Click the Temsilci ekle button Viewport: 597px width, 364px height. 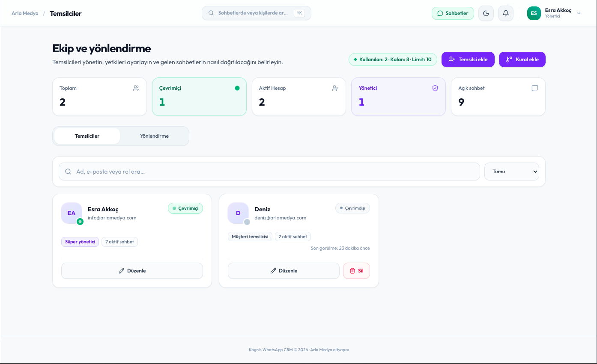(x=468, y=59)
